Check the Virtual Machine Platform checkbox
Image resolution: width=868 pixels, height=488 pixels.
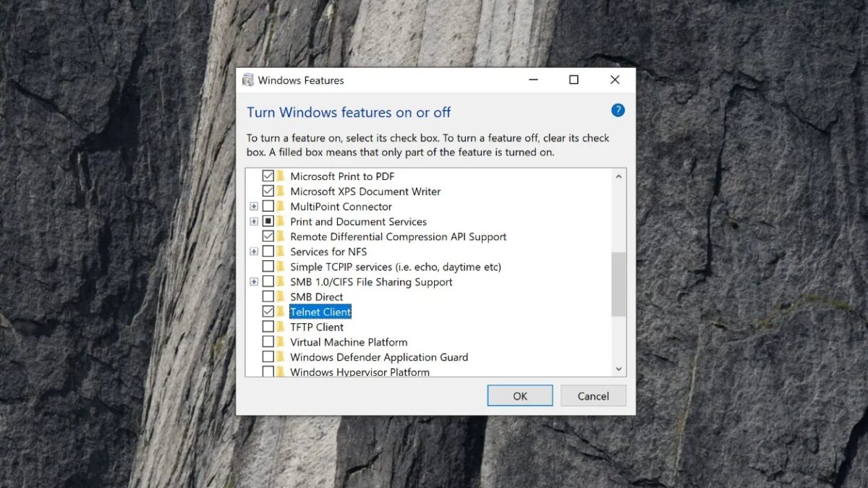click(268, 342)
